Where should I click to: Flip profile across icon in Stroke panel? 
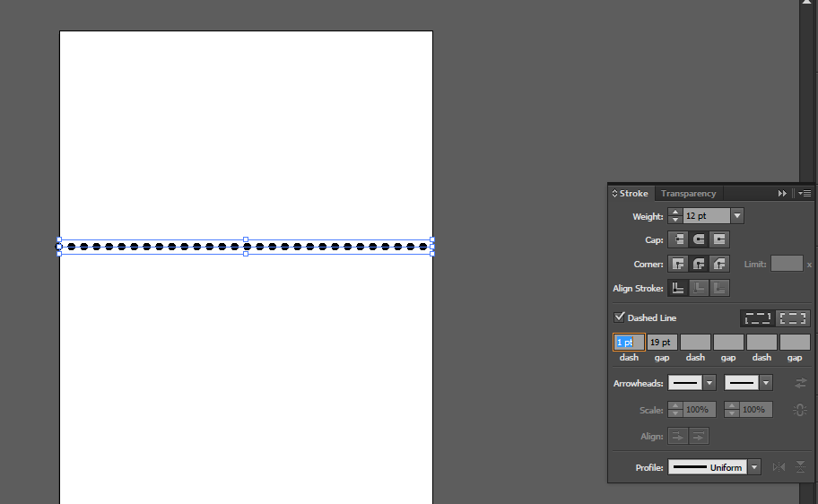pyautogui.click(x=800, y=467)
